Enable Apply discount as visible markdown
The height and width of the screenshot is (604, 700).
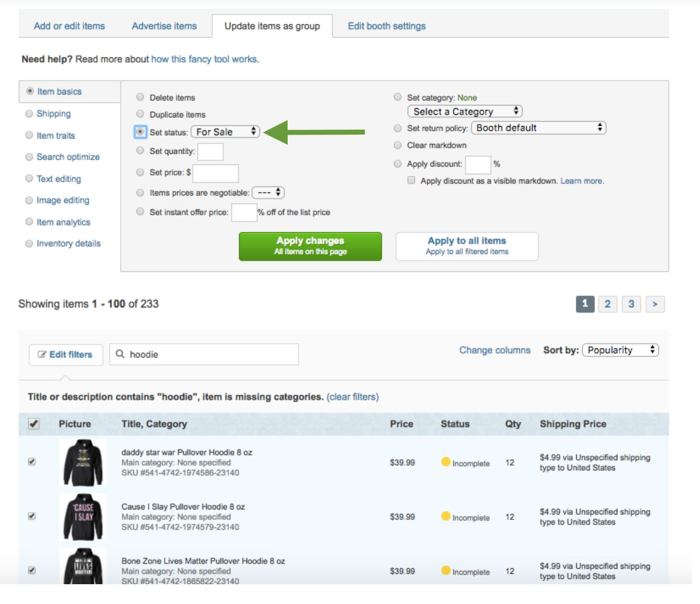(411, 180)
